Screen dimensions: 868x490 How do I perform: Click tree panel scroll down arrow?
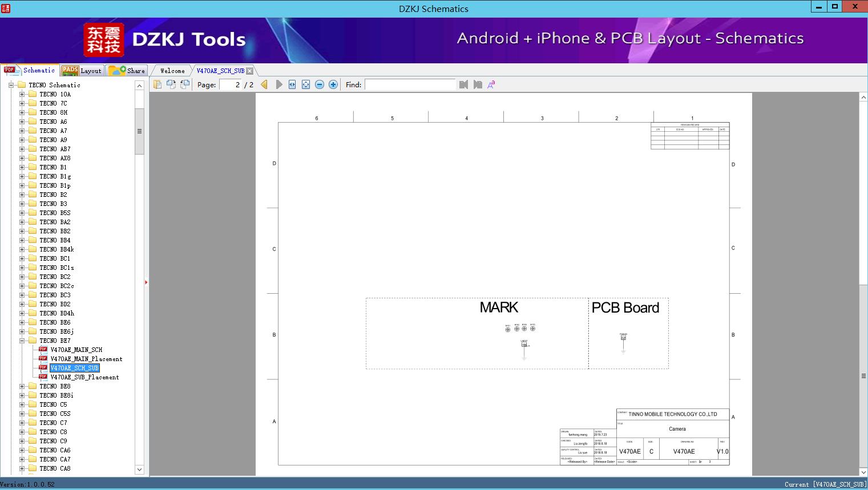click(139, 469)
